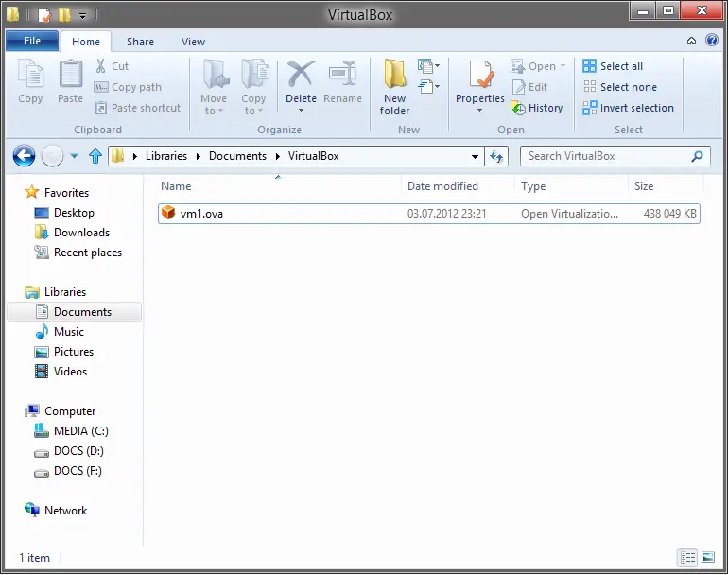This screenshot has height=575, width=728.
Task: Click Edit in the Open group
Action: (529, 87)
